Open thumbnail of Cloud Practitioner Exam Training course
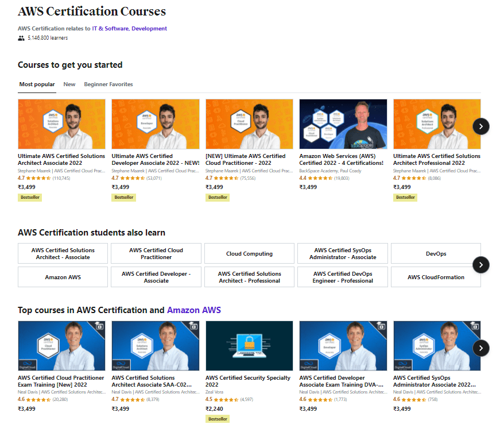Image resolution: width=504 pixels, height=432 pixels. [62, 346]
